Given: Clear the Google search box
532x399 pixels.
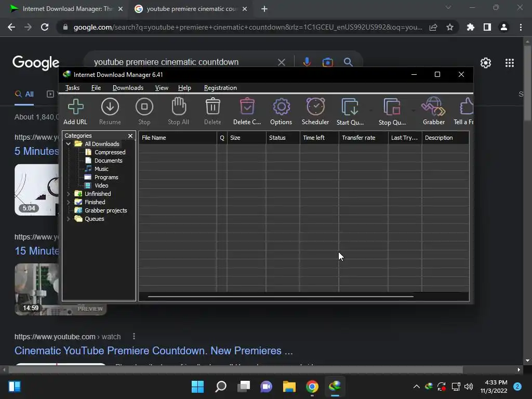Looking at the screenshot, I should 281,62.
